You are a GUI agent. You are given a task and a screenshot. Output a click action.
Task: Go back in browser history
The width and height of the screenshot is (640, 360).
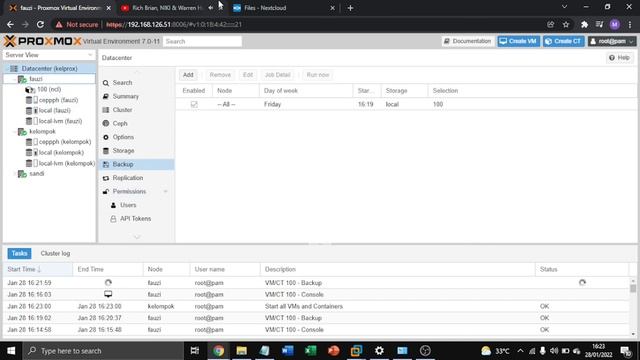[10, 24]
